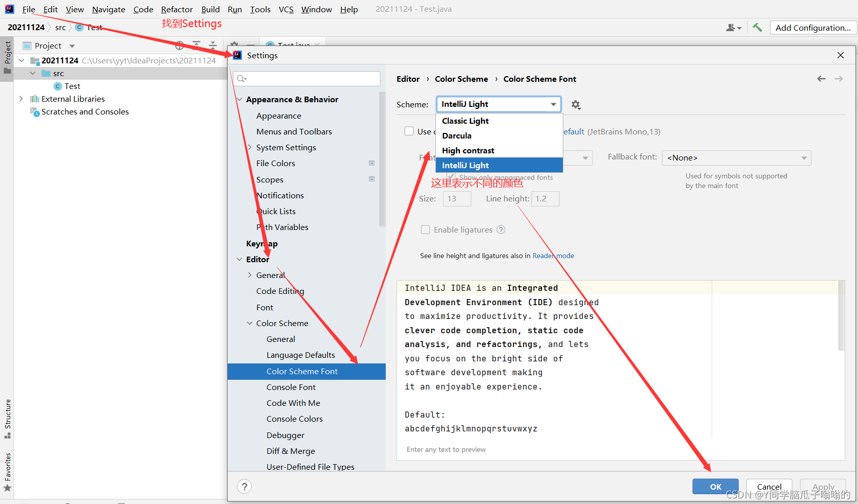Collapse the src folder node
Viewport: 858px width, 504px height.
click(33, 73)
